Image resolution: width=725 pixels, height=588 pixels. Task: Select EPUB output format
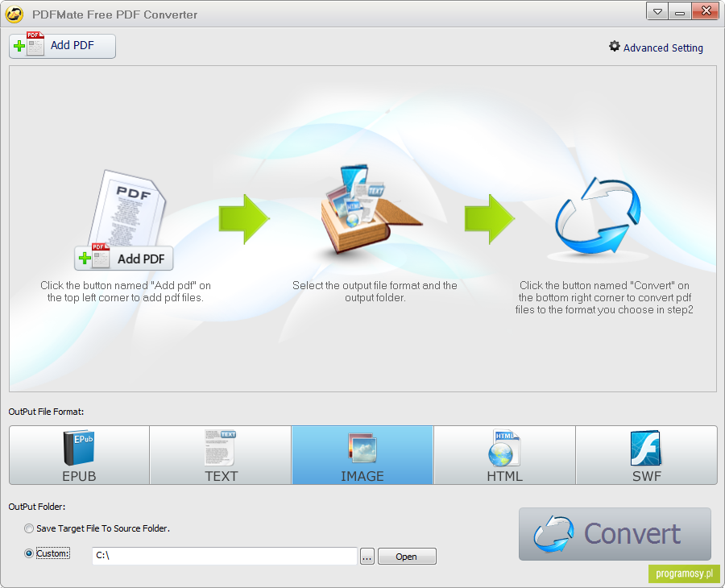click(79, 455)
